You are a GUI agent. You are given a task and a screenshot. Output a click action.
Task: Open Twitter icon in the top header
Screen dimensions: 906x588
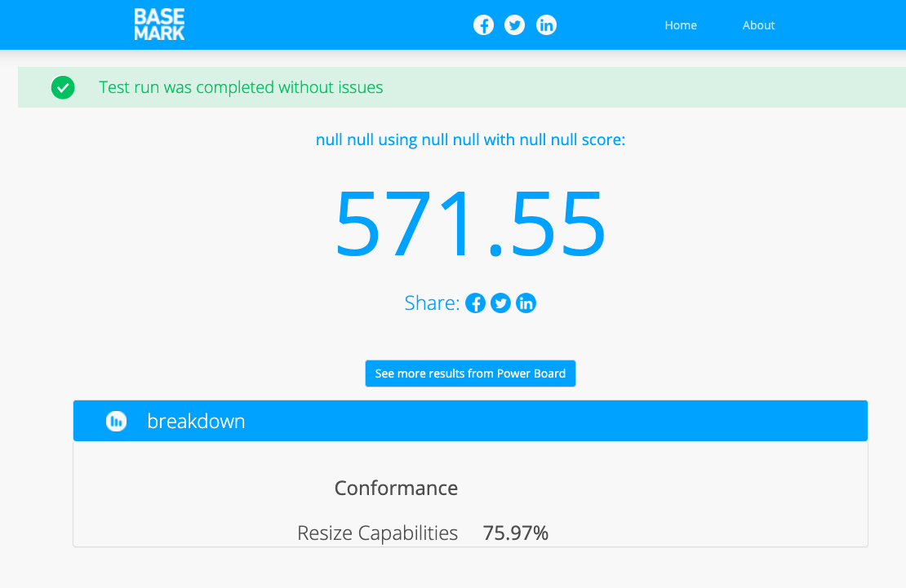tap(514, 25)
